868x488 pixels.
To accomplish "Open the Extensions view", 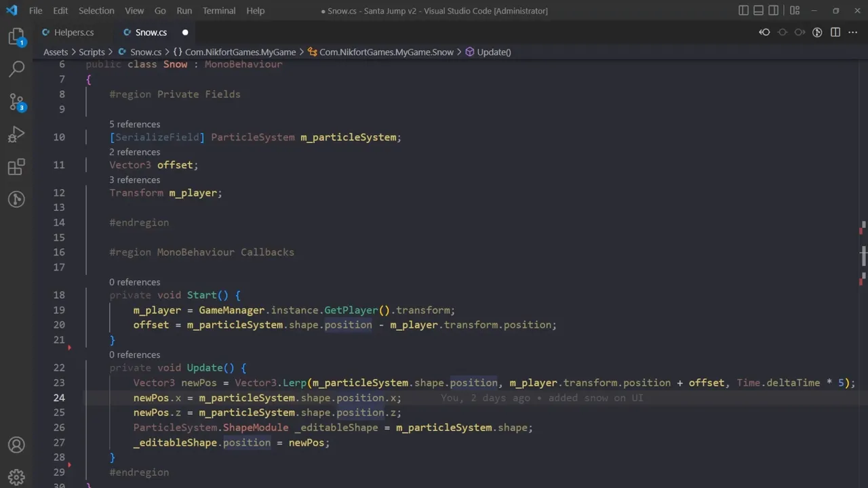I will pos(16,167).
